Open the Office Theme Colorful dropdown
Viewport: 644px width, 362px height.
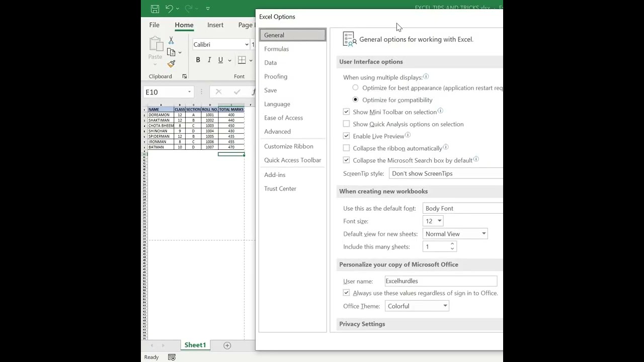tap(417, 306)
